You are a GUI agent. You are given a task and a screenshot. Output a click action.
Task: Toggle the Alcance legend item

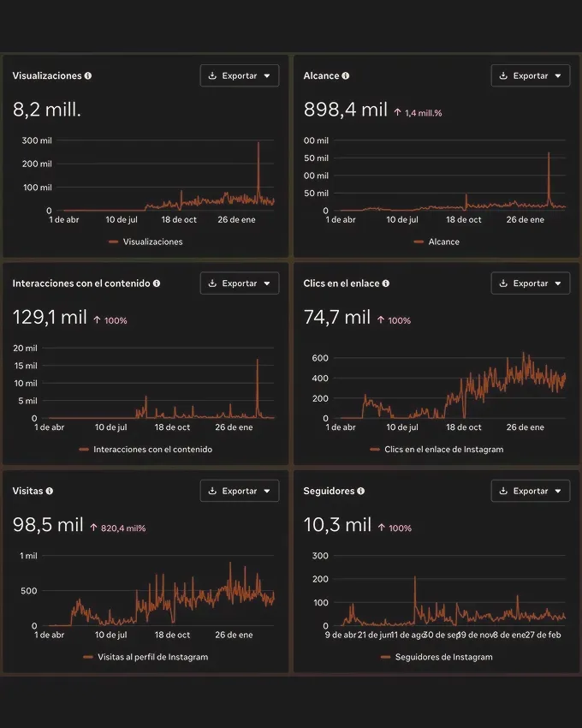(x=436, y=242)
